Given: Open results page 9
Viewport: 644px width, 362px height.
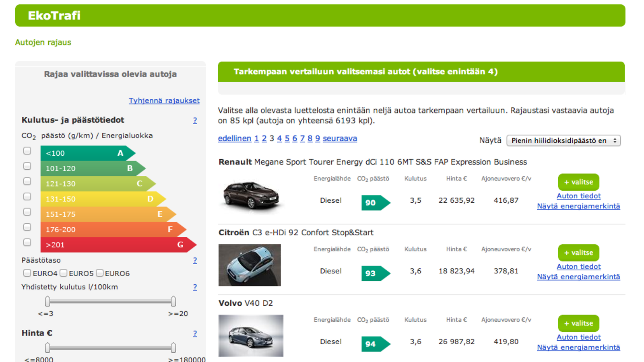Looking at the screenshot, I should coord(318,138).
